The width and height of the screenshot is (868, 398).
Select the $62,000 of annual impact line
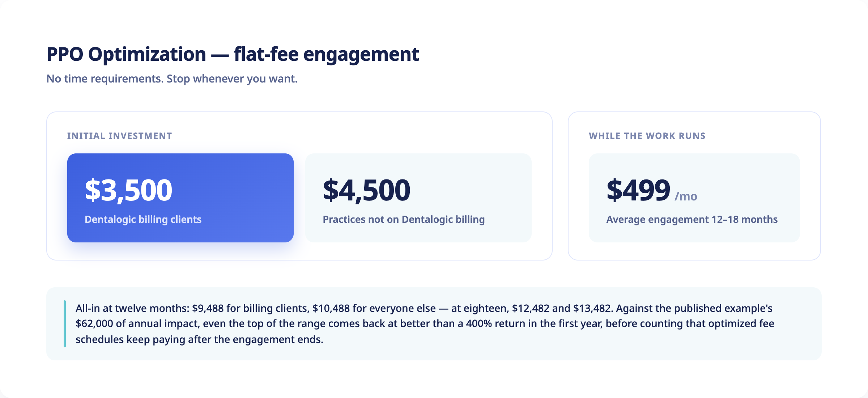coord(425,323)
